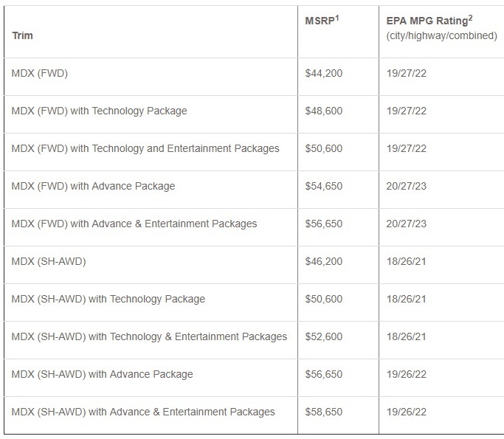Image resolution: width=504 pixels, height=439 pixels.
Task: Click the $44,200 price cell
Action: [323, 73]
